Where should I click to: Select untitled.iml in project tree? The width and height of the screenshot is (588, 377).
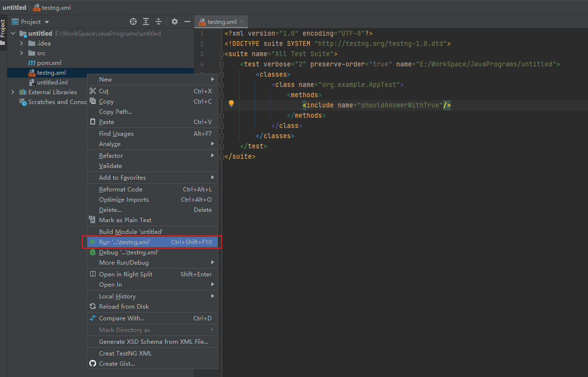pyautogui.click(x=52, y=83)
